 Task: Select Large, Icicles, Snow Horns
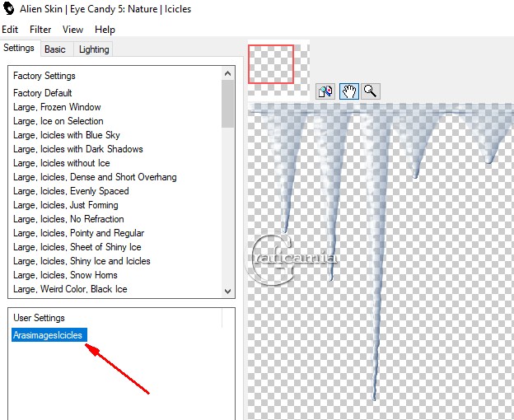click(65, 275)
